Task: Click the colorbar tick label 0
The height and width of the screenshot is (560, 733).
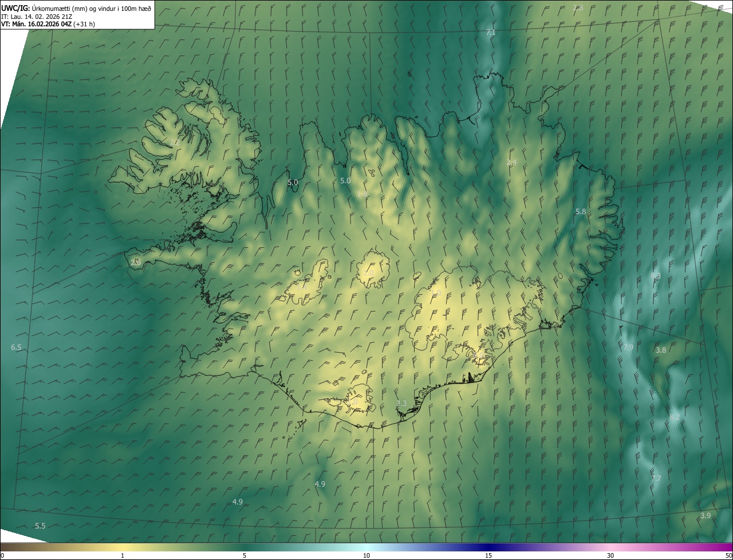Action: coord(2,555)
